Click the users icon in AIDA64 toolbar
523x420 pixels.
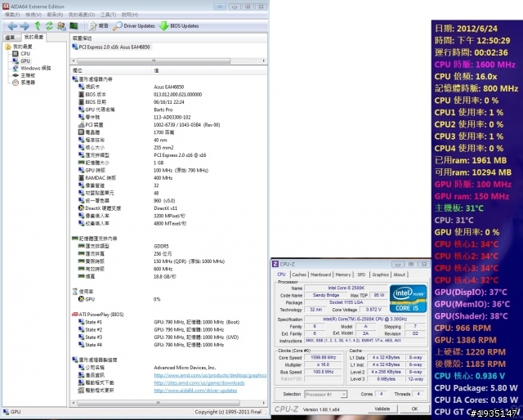[61, 25]
